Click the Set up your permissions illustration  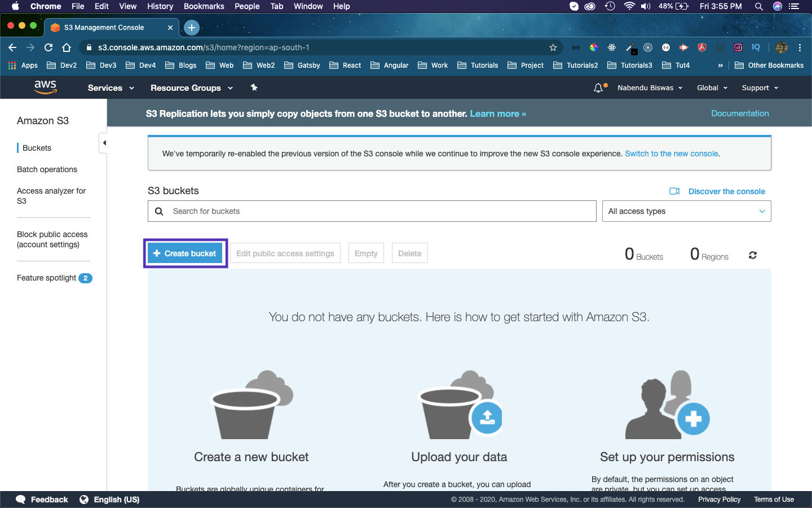(x=667, y=404)
